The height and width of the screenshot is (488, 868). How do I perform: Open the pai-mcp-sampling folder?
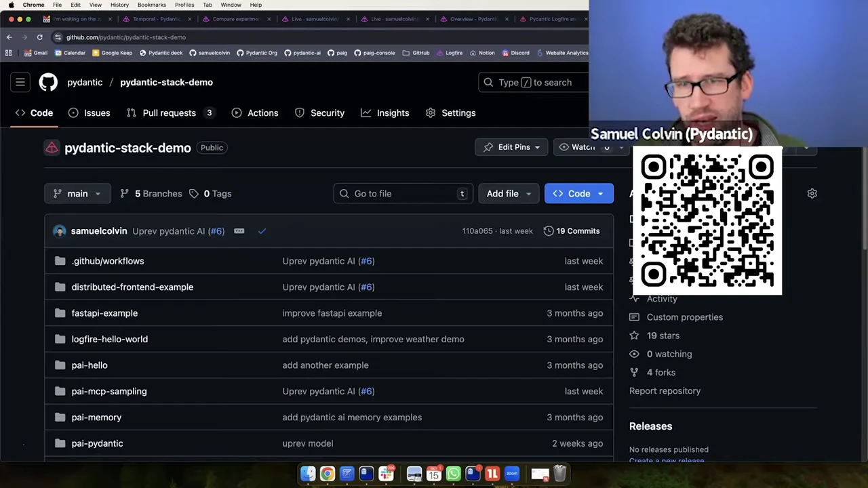(109, 391)
